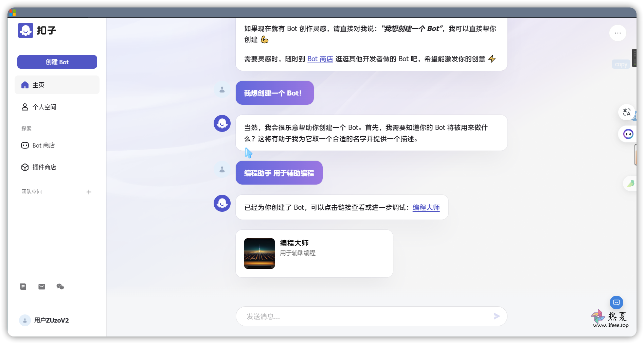Open Bot 商店 in the sidebar
Viewport: 644px width, 344px height.
[x=43, y=145]
